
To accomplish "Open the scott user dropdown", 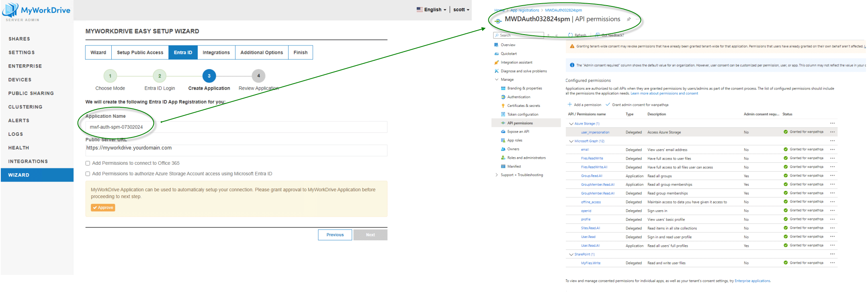I will click(461, 10).
